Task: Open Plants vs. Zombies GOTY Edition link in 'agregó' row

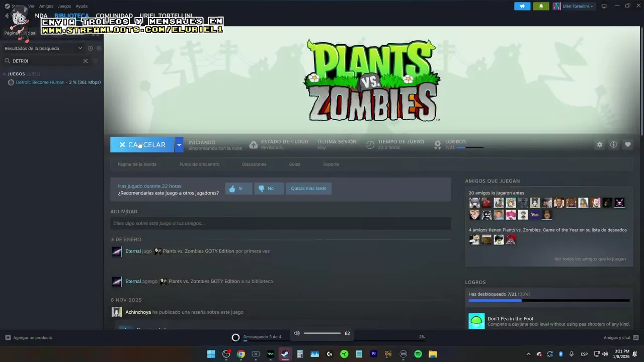Action: [204, 281]
